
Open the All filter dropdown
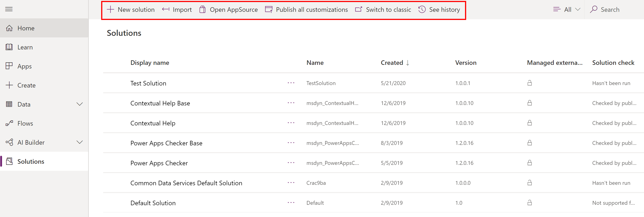567,10
